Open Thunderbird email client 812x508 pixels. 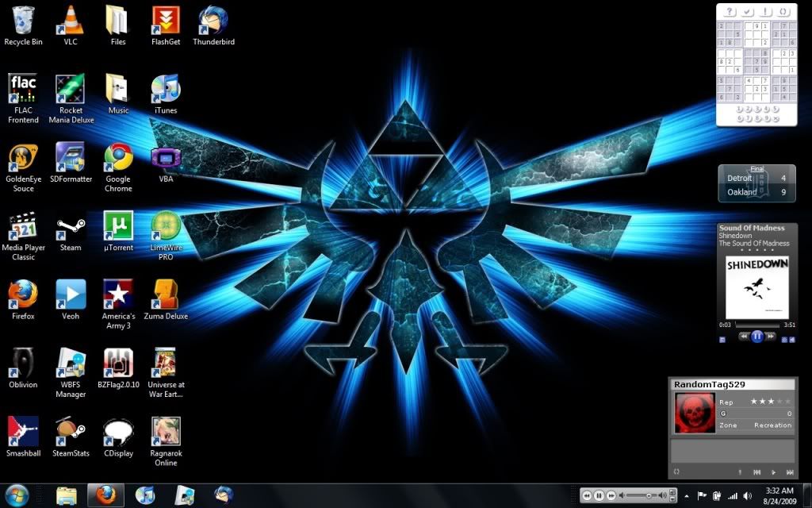pyautogui.click(x=213, y=17)
